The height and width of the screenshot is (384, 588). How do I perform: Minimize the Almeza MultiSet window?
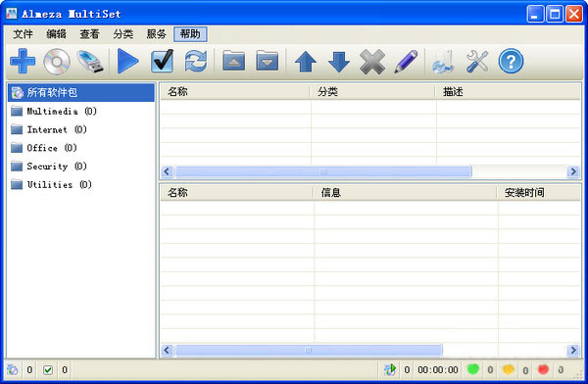(x=535, y=15)
